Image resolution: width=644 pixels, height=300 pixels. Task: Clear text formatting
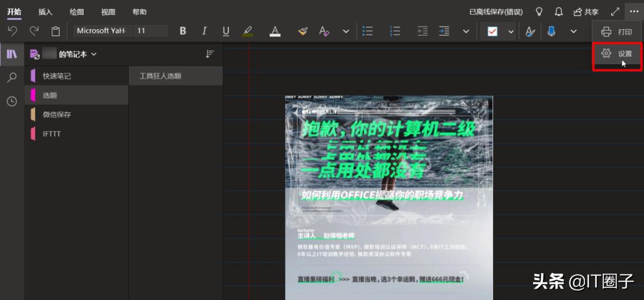pyautogui.click(x=324, y=31)
